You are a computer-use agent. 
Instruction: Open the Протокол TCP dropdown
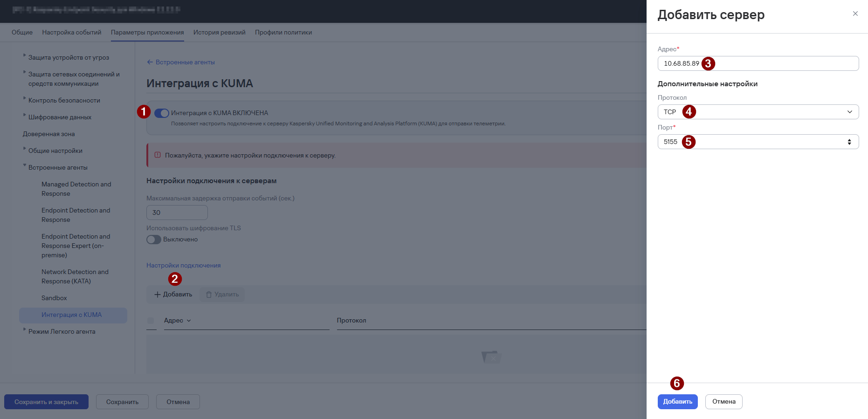pyautogui.click(x=758, y=112)
